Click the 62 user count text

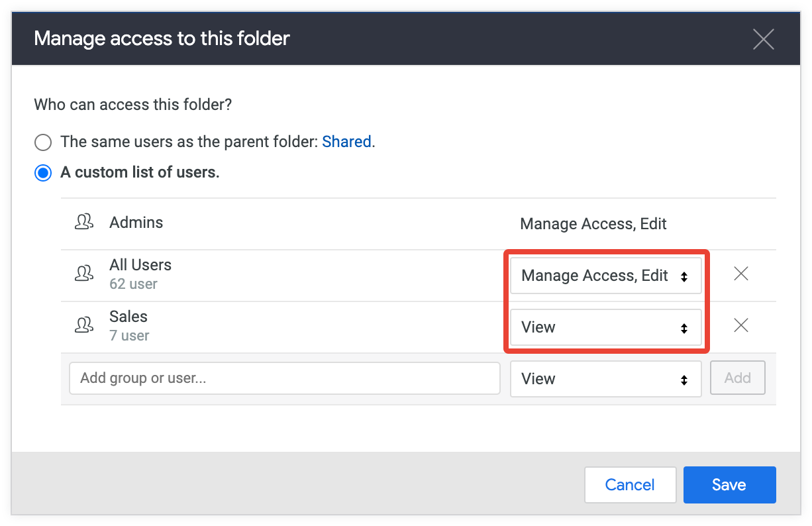[x=134, y=284]
